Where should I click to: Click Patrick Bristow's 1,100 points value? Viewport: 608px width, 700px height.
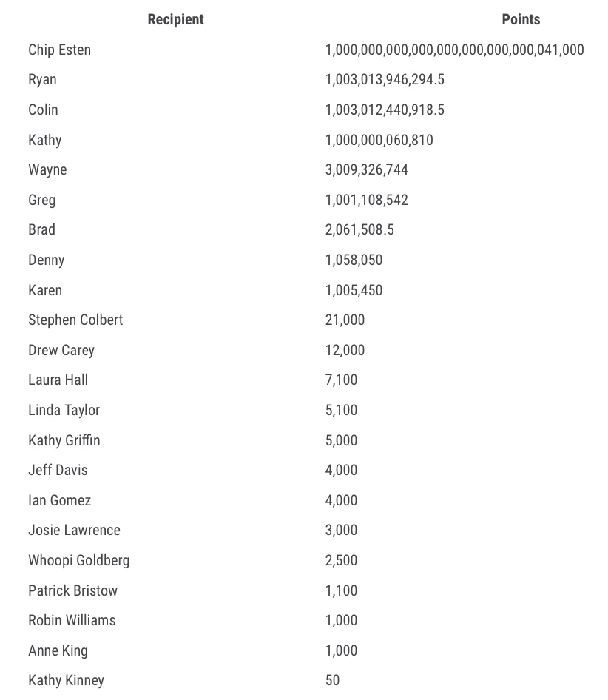(x=342, y=590)
